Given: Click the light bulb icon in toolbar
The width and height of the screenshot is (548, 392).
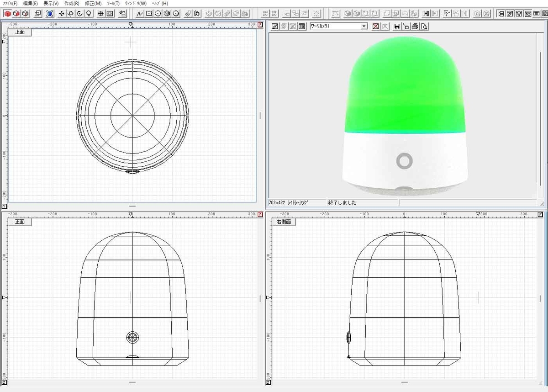Looking at the screenshot, I should click(89, 13).
